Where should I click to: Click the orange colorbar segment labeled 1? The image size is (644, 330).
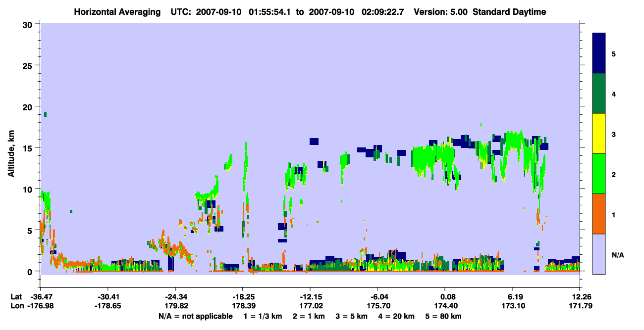(x=599, y=214)
